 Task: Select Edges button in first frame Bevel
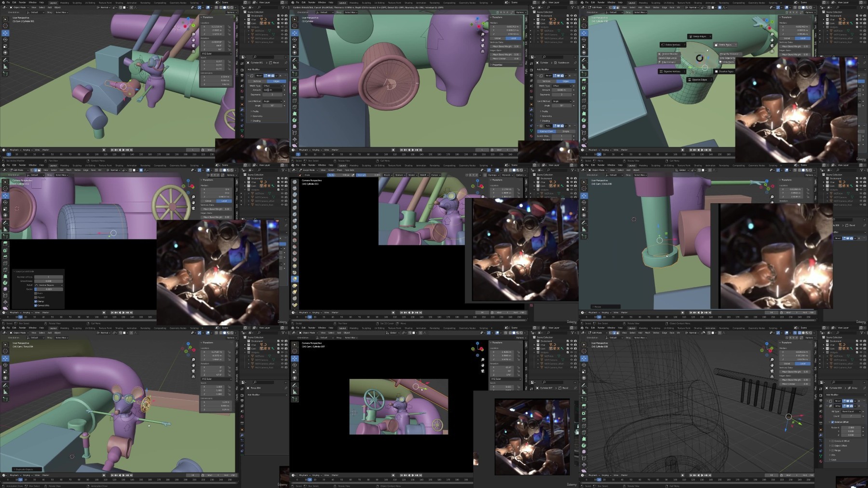pos(276,81)
